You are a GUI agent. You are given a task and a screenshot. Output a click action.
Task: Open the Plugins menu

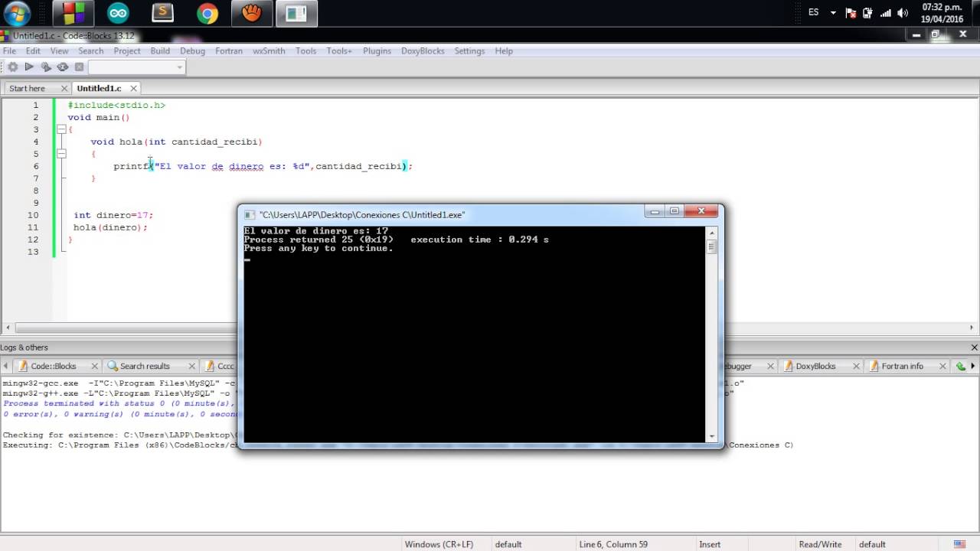[377, 51]
